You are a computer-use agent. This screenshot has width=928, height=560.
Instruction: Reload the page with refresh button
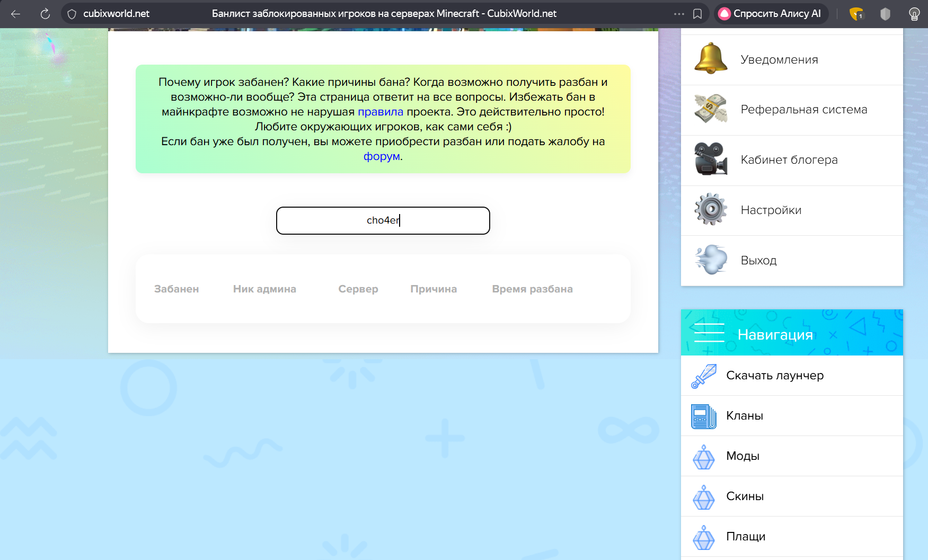coord(45,14)
